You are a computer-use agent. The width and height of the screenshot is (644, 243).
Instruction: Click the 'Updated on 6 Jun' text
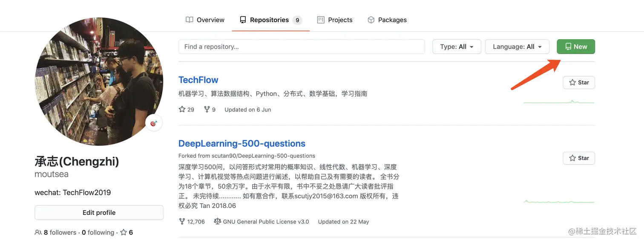point(248,110)
